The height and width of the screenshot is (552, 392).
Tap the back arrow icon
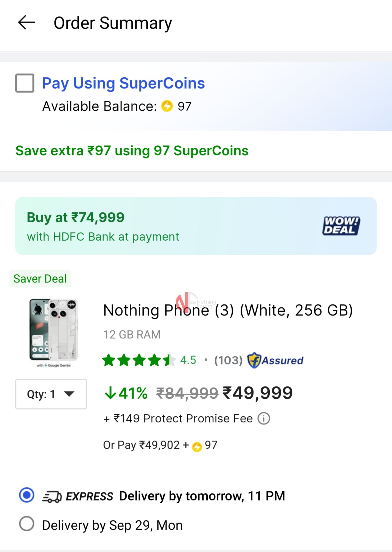tap(26, 22)
